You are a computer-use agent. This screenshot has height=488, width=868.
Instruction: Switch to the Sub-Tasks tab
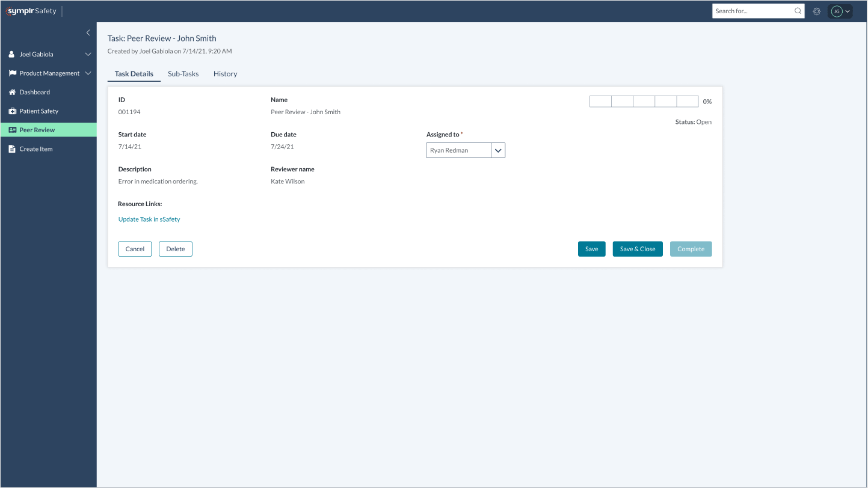(183, 74)
